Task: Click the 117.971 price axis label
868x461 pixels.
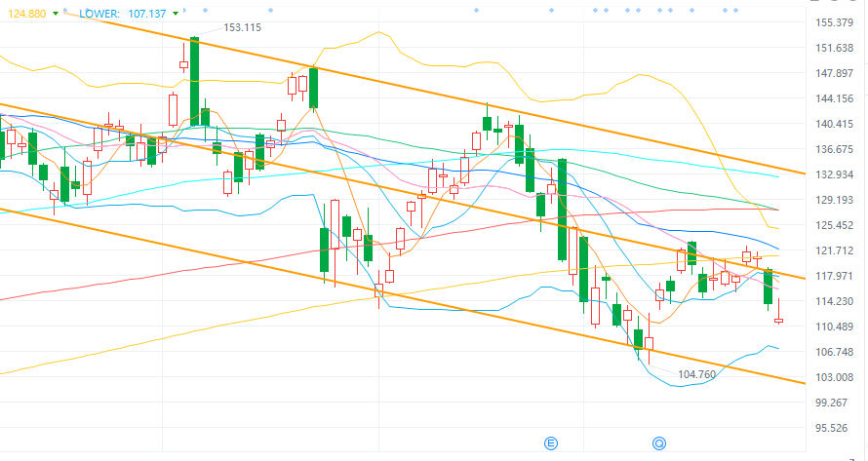Action: pyautogui.click(x=834, y=276)
